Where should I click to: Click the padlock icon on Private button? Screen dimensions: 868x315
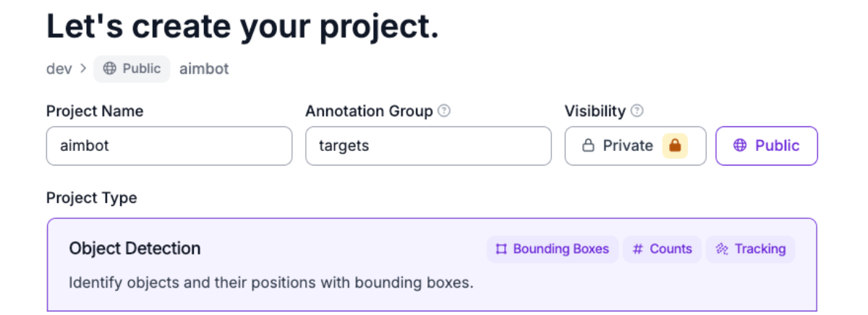589,146
